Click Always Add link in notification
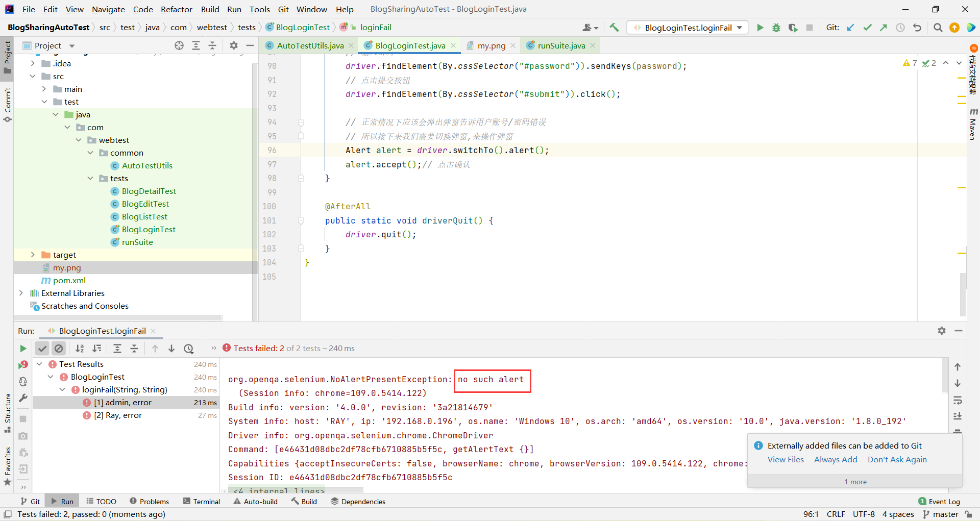Image resolution: width=980 pixels, height=521 pixels. click(x=836, y=459)
